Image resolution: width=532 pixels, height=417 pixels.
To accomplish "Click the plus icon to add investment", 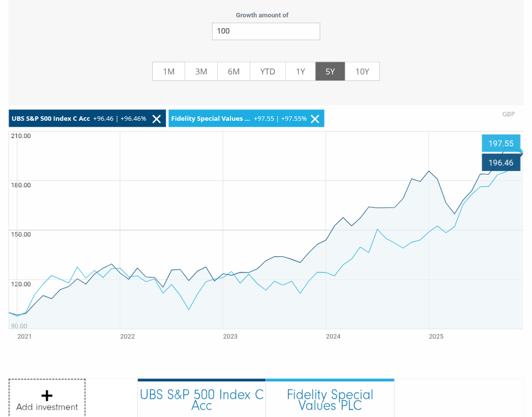I will (47, 396).
